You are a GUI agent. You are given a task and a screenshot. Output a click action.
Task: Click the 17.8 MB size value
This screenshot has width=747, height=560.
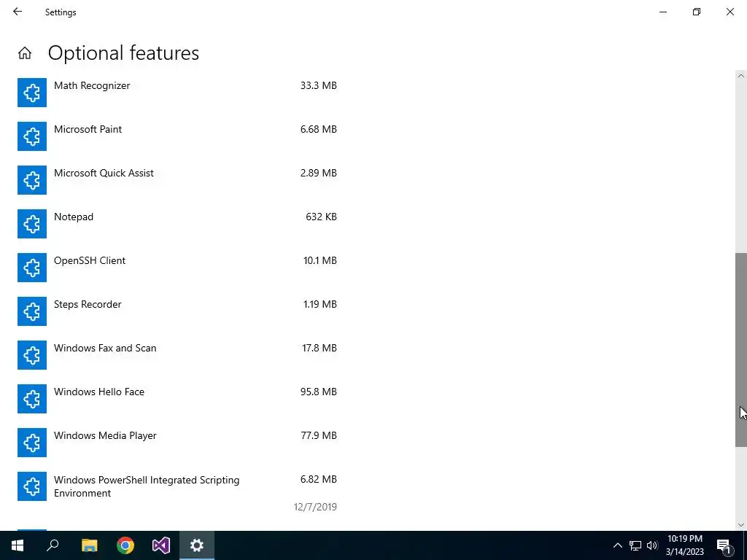(320, 349)
